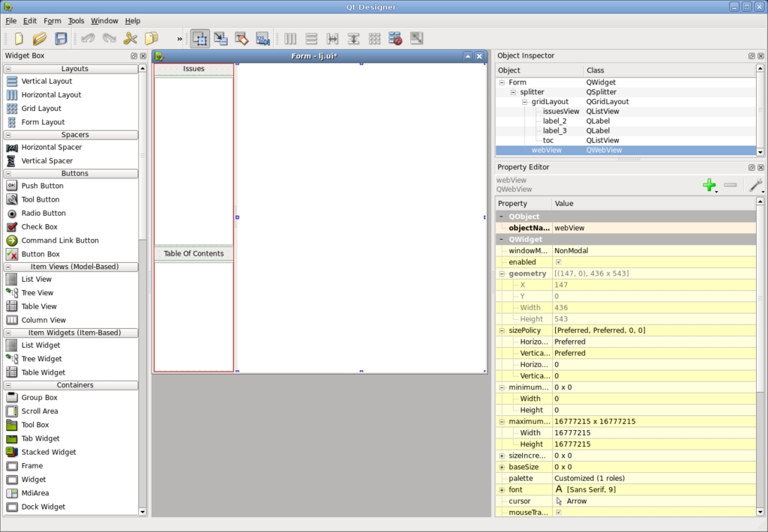The width and height of the screenshot is (768, 532).
Task: Collapse the splitter node in Object Inspector
Action: (514, 92)
